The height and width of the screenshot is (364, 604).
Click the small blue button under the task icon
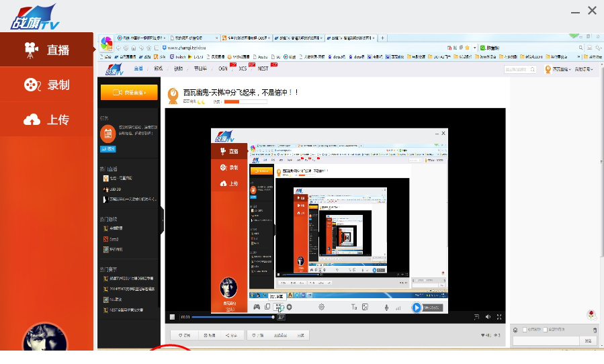pyautogui.click(x=108, y=148)
